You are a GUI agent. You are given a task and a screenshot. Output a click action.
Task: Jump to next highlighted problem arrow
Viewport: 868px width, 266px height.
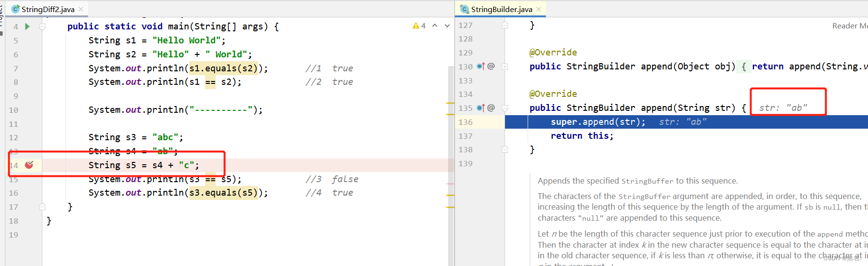point(447,26)
